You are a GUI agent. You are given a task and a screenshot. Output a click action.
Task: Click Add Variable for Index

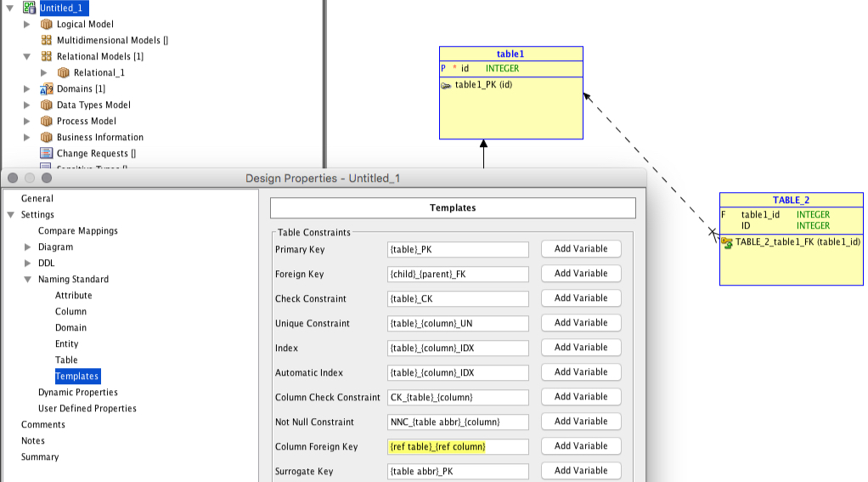pyautogui.click(x=581, y=348)
